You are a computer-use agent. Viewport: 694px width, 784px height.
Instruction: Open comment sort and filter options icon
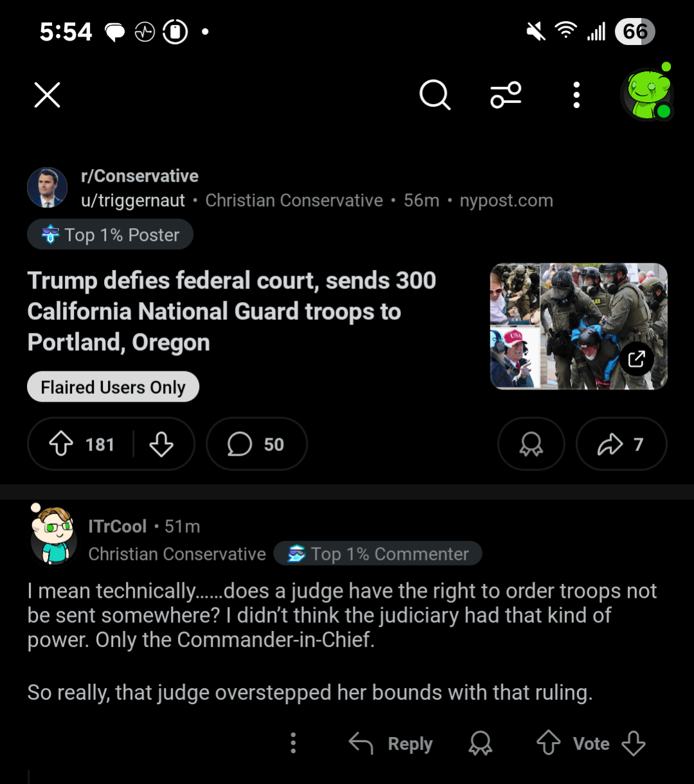click(506, 95)
